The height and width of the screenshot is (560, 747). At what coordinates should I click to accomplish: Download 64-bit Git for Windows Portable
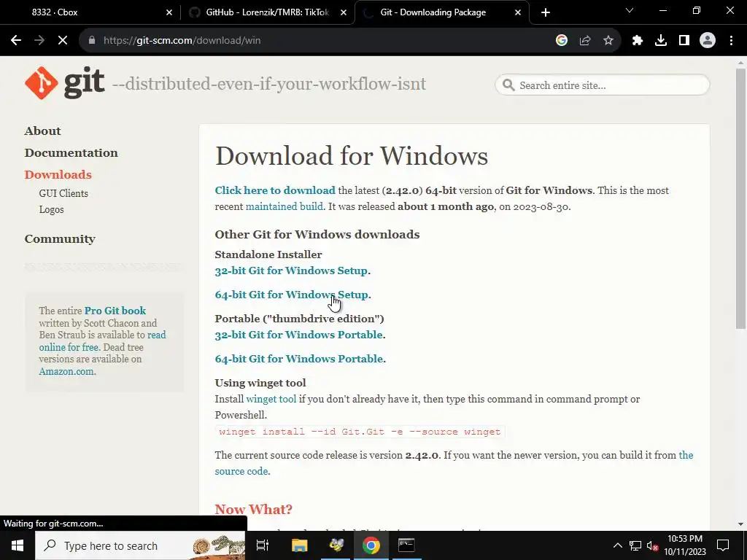coord(299,359)
